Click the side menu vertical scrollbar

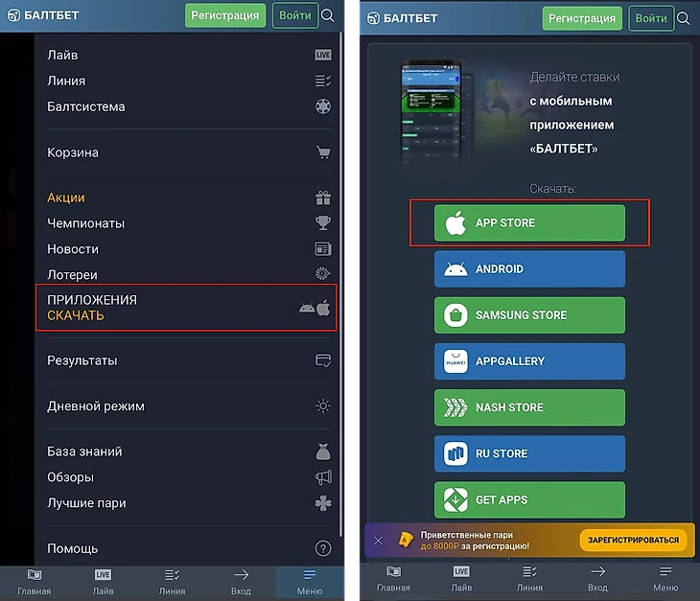point(341,286)
